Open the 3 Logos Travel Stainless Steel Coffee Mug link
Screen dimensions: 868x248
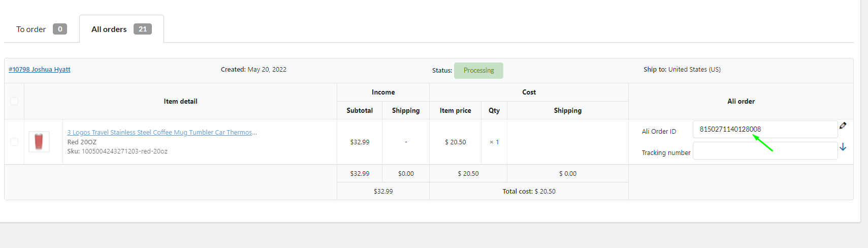pos(162,133)
